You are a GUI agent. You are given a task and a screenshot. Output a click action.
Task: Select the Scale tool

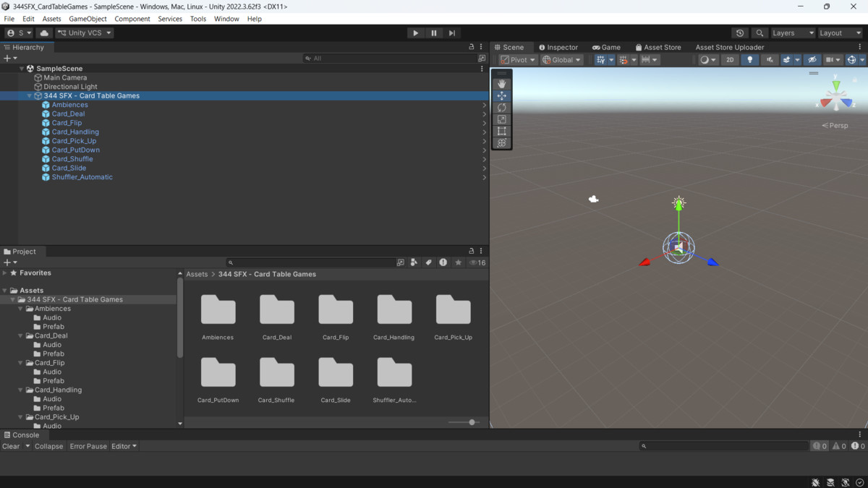[x=501, y=119]
